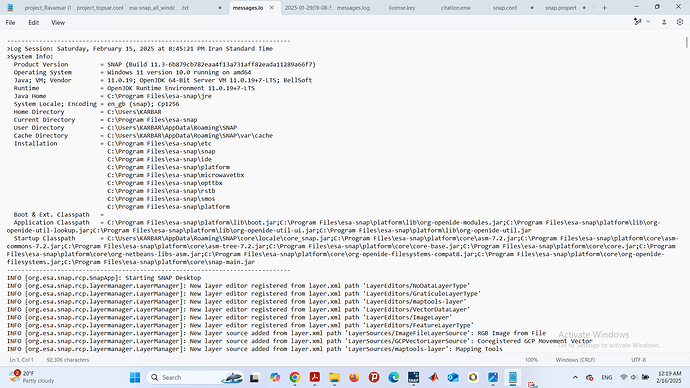Click the Java Home path line
The image size is (690, 388).
[x=112, y=96]
